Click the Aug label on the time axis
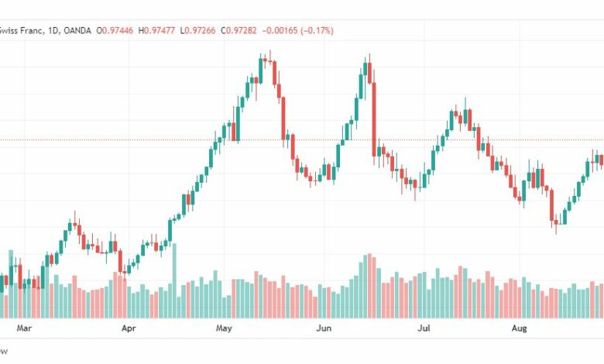This screenshot has height=364, width=604. 519,328
